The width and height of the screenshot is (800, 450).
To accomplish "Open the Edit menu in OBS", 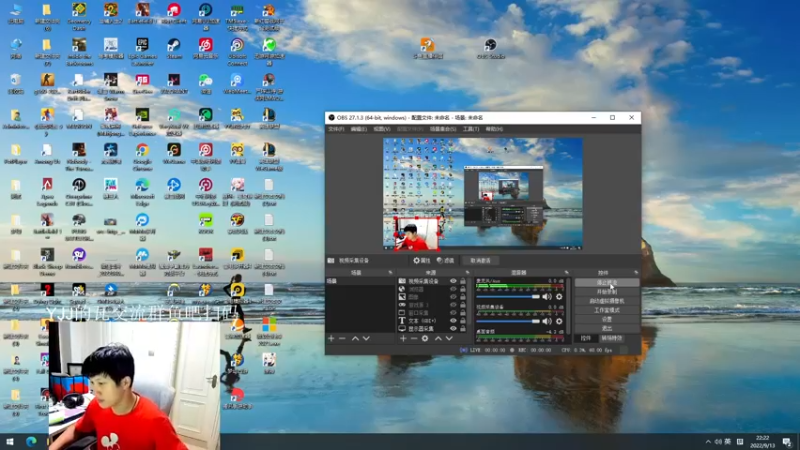I will click(x=359, y=129).
